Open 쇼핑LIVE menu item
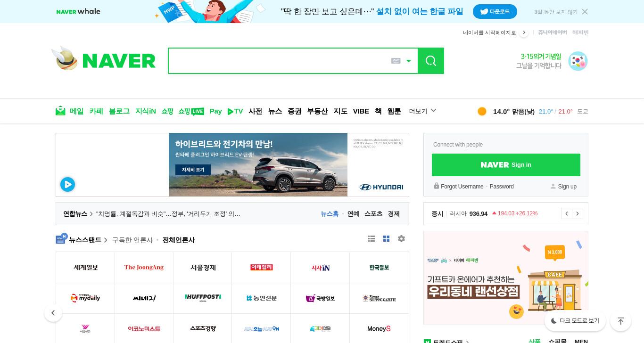Viewport: 644px width, 343px height. (191, 111)
